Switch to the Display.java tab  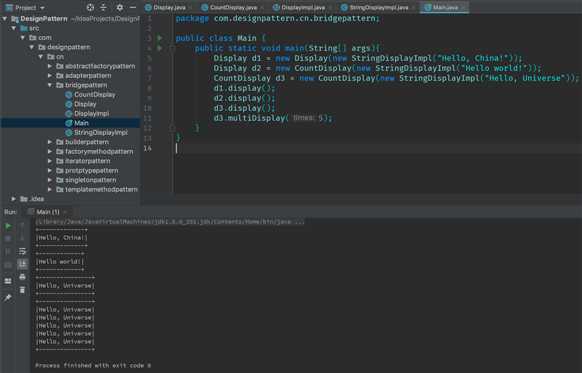(x=169, y=7)
